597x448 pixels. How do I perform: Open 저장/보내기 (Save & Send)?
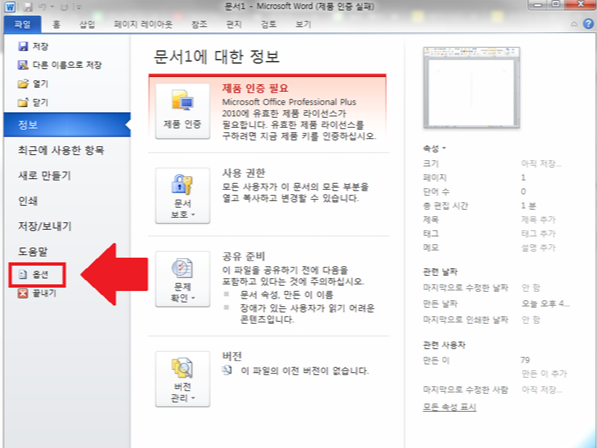pyautogui.click(x=45, y=226)
